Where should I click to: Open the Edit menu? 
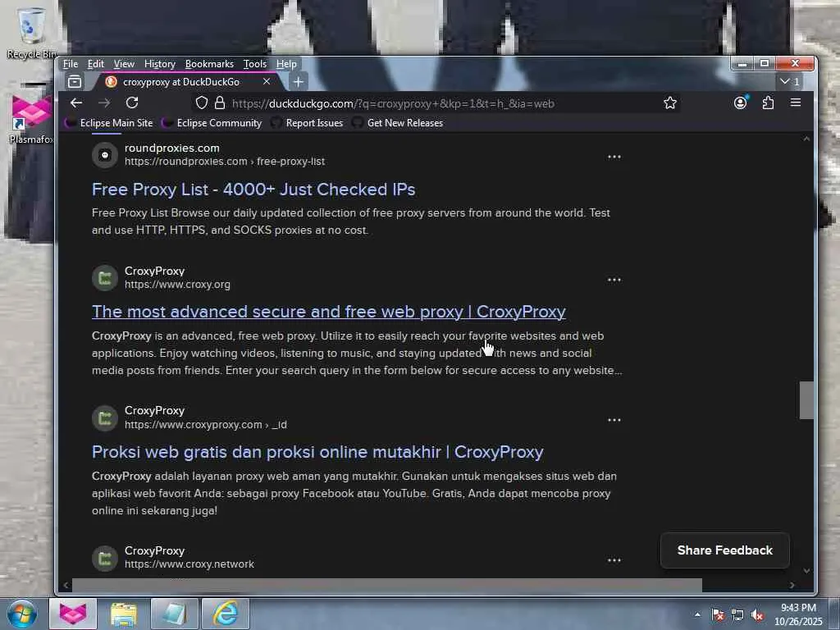point(96,64)
